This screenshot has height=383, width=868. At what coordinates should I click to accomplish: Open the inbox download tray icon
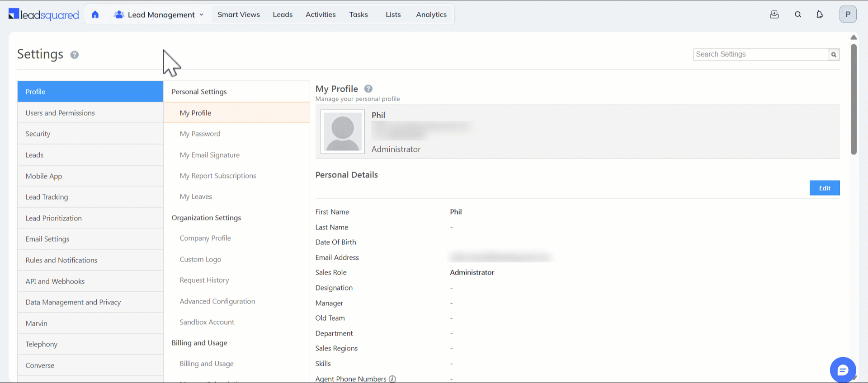(x=774, y=14)
